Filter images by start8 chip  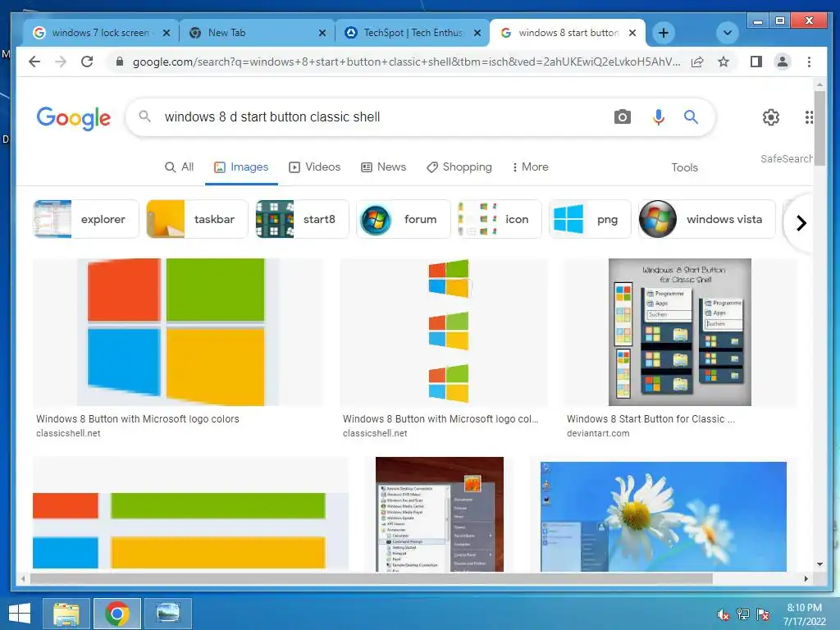(302, 219)
